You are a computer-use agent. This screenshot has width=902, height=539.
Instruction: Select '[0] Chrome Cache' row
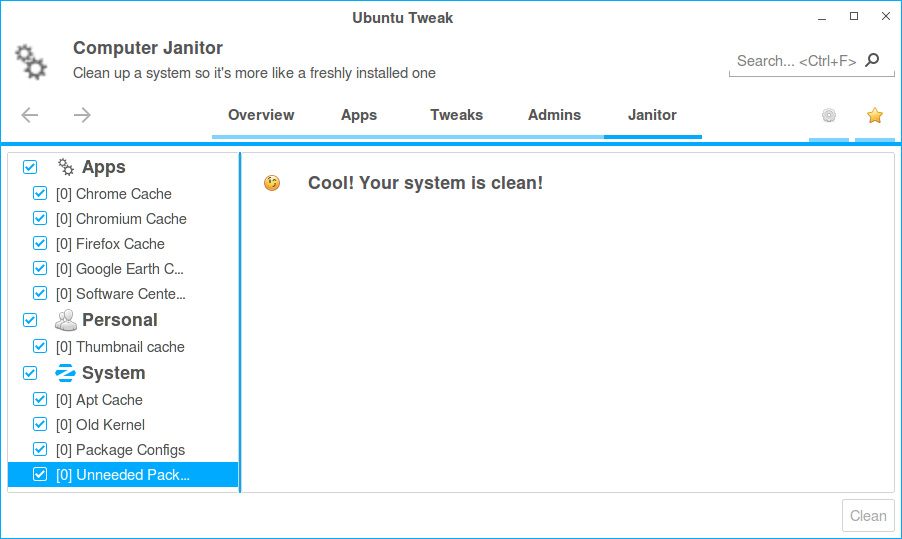tap(123, 194)
